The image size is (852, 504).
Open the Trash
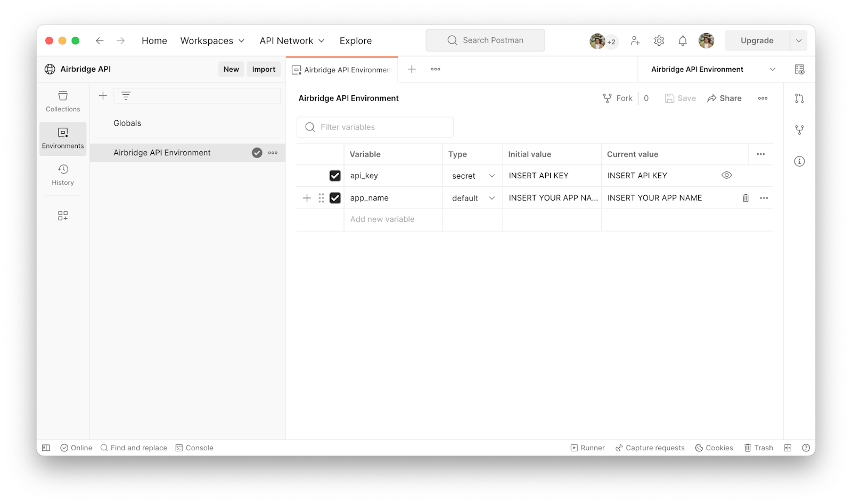(x=758, y=448)
